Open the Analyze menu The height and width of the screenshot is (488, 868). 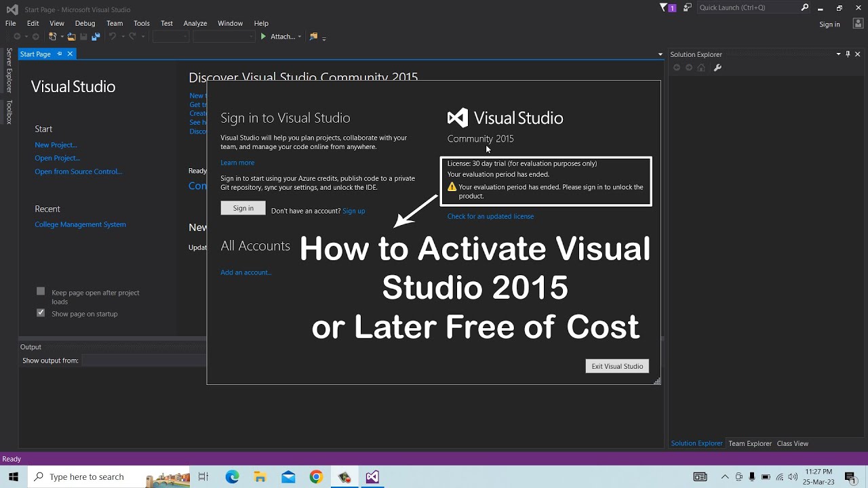click(x=195, y=23)
